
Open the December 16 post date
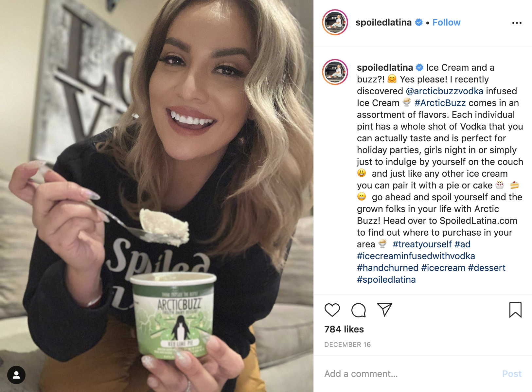(347, 345)
